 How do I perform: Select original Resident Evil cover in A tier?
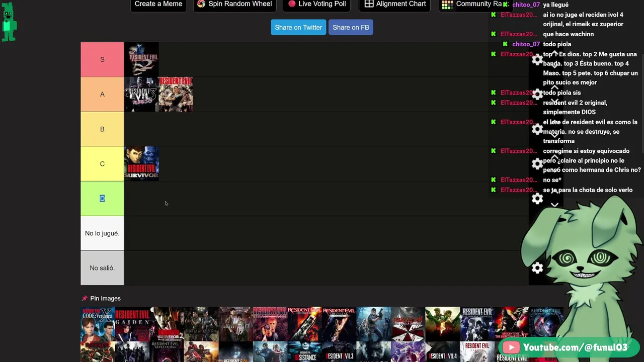[x=176, y=94]
